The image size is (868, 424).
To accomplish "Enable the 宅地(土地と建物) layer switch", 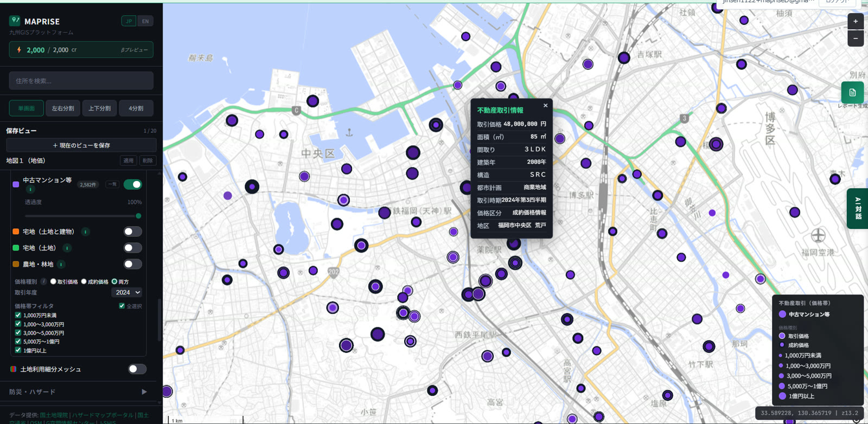I will [x=132, y=232].
